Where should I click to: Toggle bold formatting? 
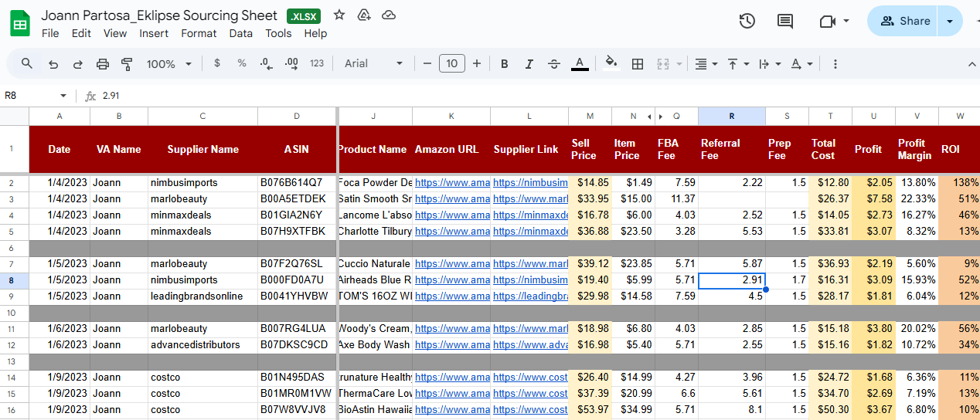pos(505,64)
